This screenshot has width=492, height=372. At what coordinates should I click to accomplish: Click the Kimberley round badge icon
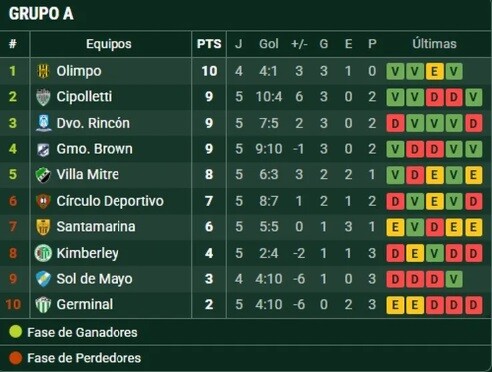tap(43, 253)
